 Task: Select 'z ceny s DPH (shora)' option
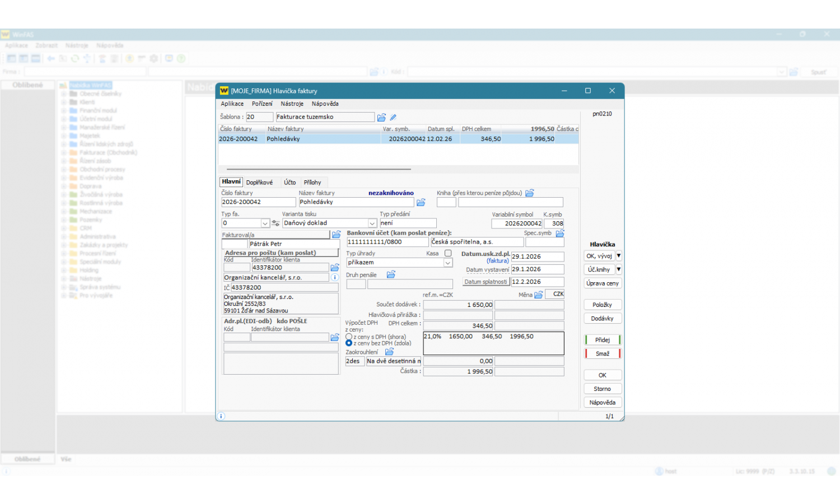pos(349,337)
